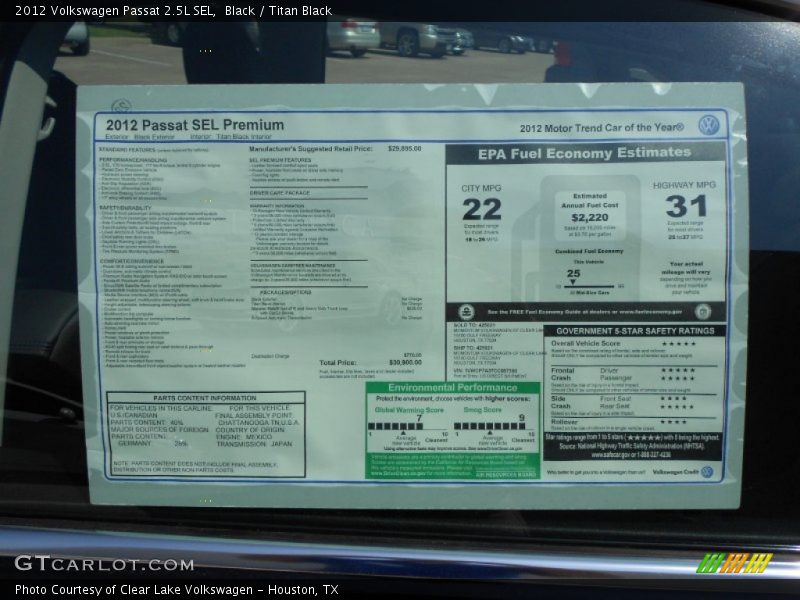Click the 'SEL PREMIUM FEATURES' heading
The height and width of the screenshot is (600, 800).
pyautogui.click(x=280, y=160)
